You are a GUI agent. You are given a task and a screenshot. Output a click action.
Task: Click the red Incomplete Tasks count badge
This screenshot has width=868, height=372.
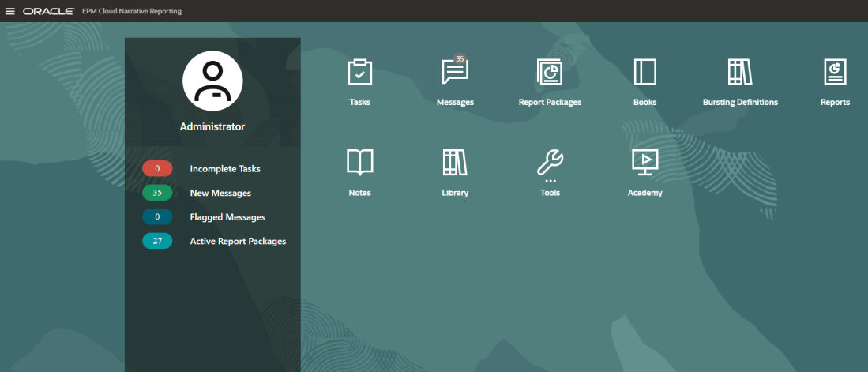(x=157, y=169)
